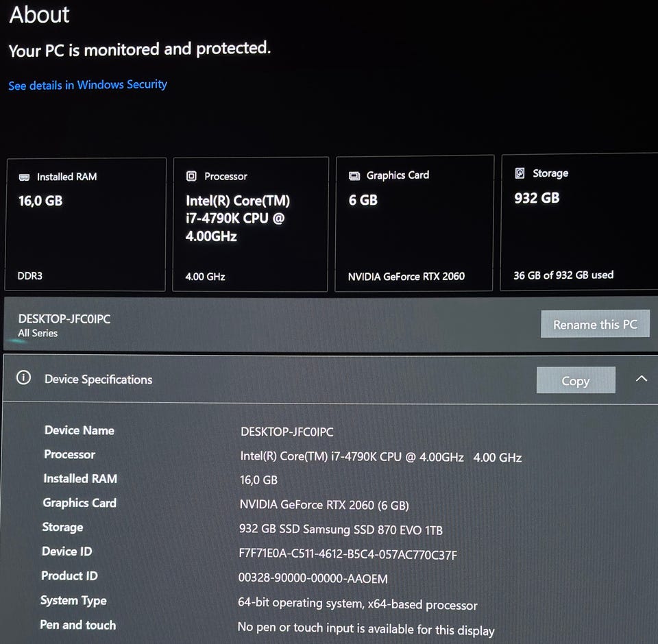Select the 932 GB value in Storage card
The image size is (658, 644).
click(537, 198)
